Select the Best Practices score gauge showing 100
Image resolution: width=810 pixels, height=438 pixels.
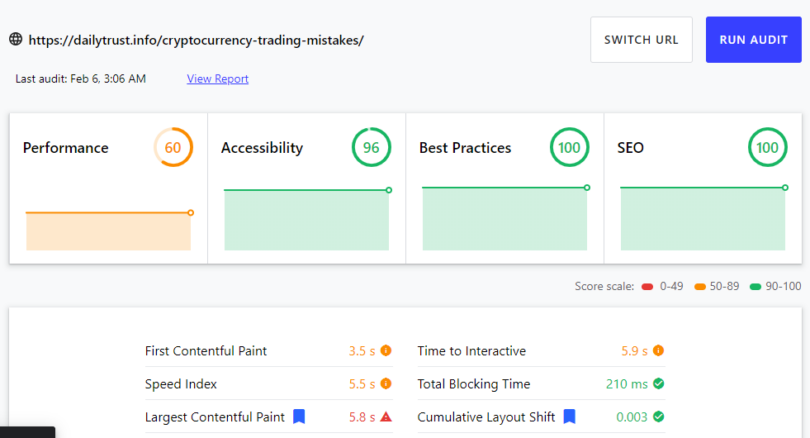pyautogui.click(x=569, y=147)
